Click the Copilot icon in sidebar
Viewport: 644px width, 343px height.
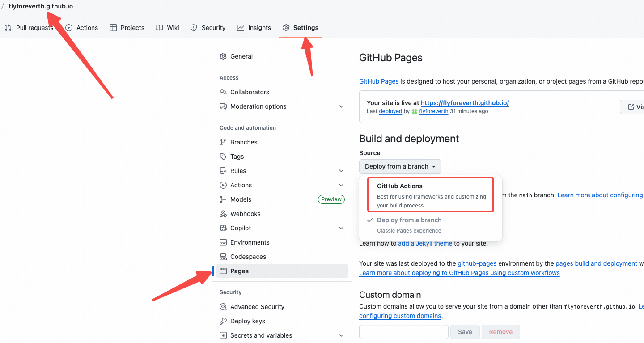[x=223, y=228]
